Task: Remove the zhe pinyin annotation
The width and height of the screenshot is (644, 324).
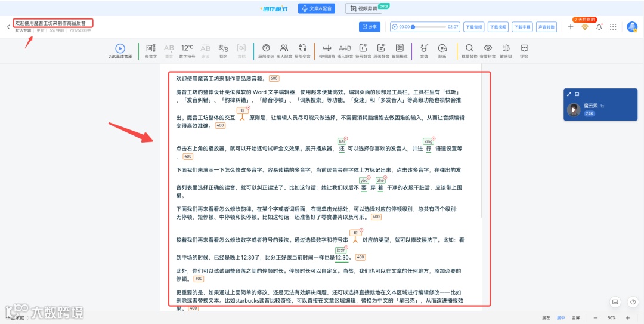Action: click(385, 177)
